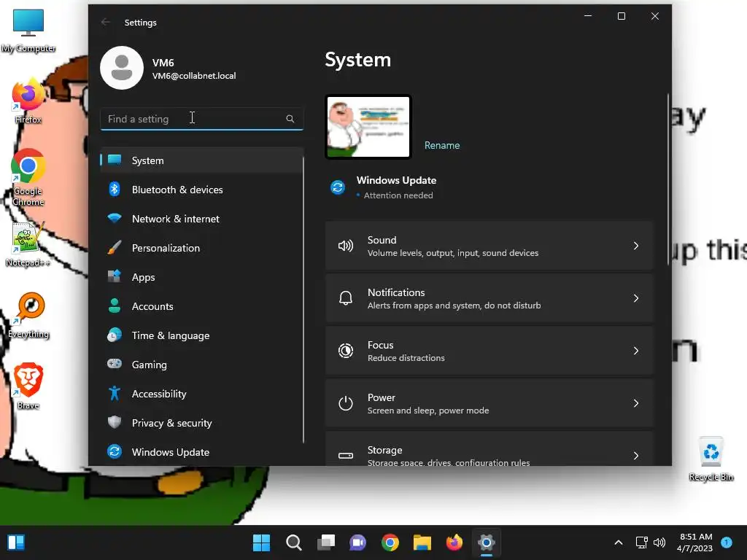Click the Settings back arrow
Viewport: 747px width, 560px height.
pyautogui.click(x=106, y=22)
